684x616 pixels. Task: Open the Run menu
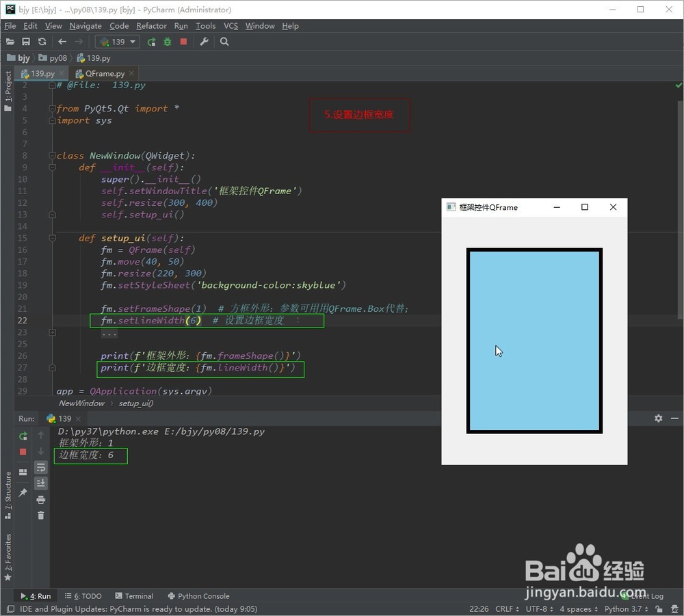181,26
